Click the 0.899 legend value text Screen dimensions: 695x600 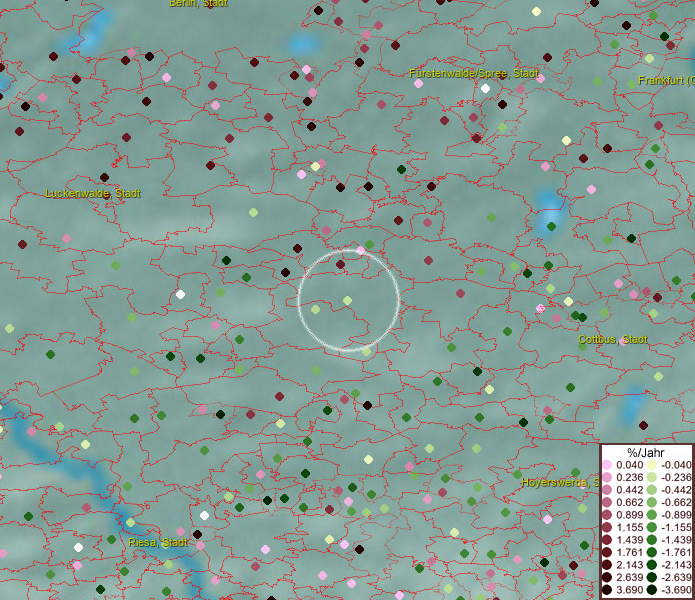629,515
